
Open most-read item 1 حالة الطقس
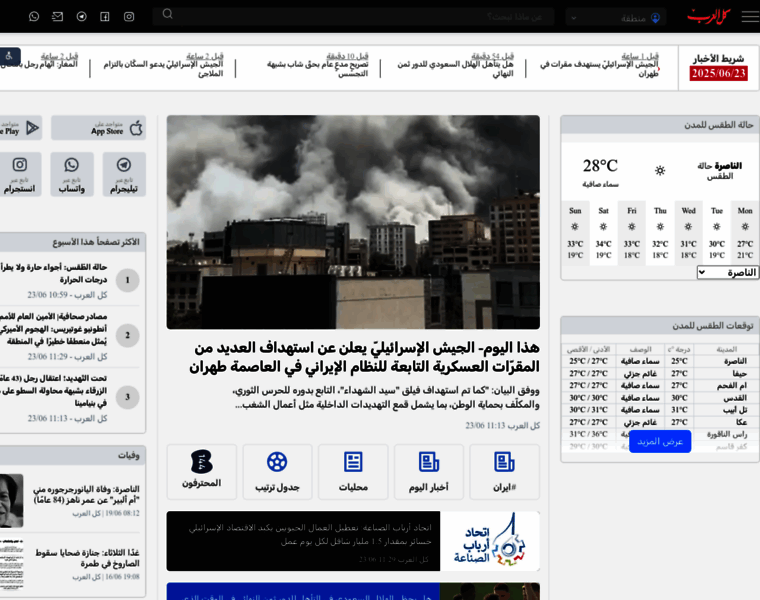[53, 273]
